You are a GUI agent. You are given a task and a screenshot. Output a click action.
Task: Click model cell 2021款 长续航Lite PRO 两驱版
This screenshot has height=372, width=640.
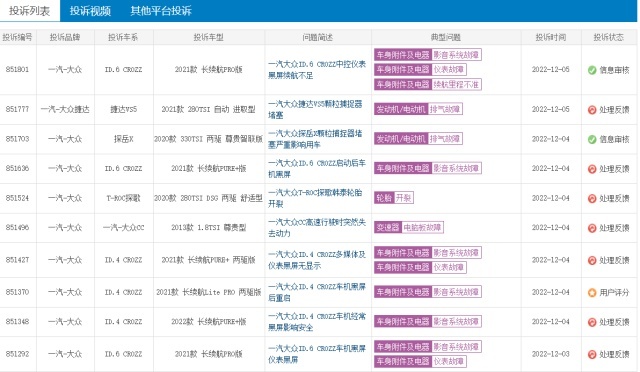pos(209,292)
